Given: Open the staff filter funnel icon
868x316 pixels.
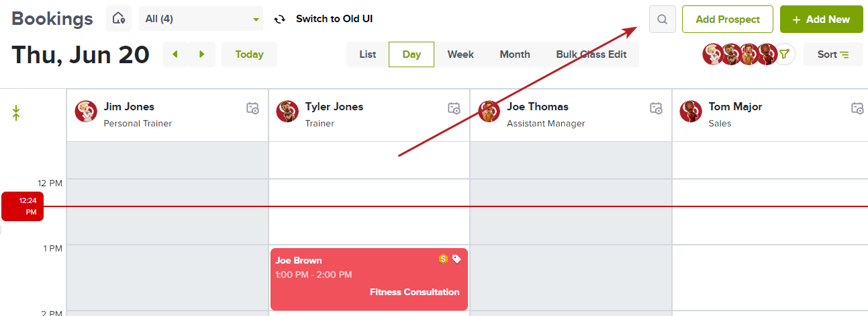Looking at the screenshot, I should click(784, 54).
